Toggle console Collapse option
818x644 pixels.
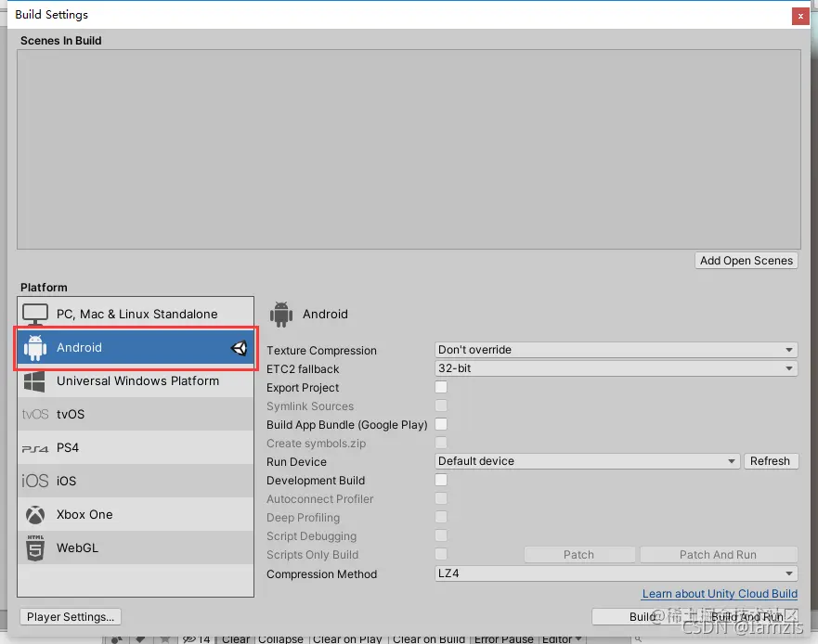280,639
